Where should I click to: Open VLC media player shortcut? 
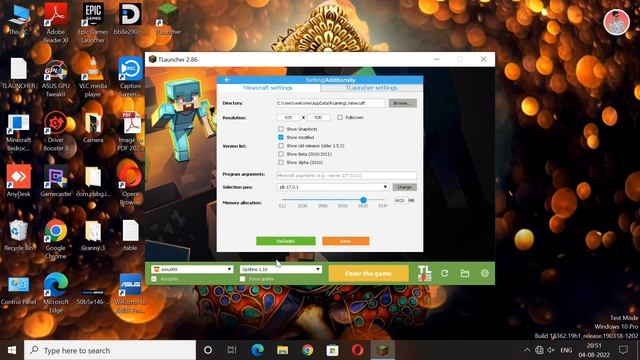click(93, 78)
